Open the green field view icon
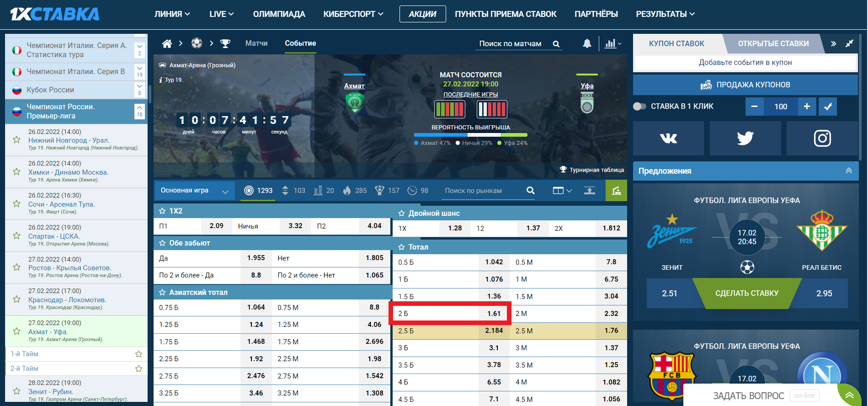 pyautogui.click(x=616, y=191)
